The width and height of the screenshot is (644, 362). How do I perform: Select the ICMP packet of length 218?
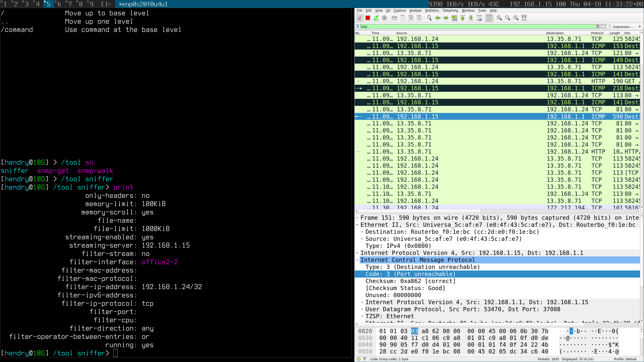tap(497, 88)
